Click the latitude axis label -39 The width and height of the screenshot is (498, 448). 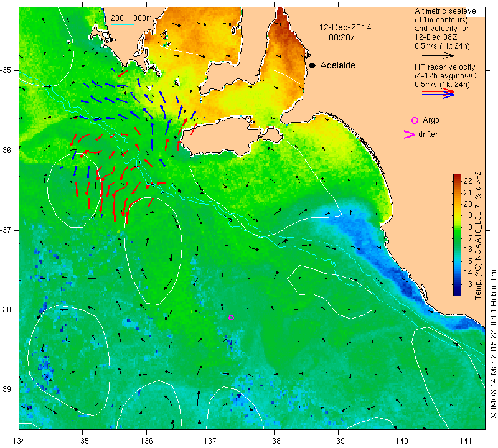point(7,390)
